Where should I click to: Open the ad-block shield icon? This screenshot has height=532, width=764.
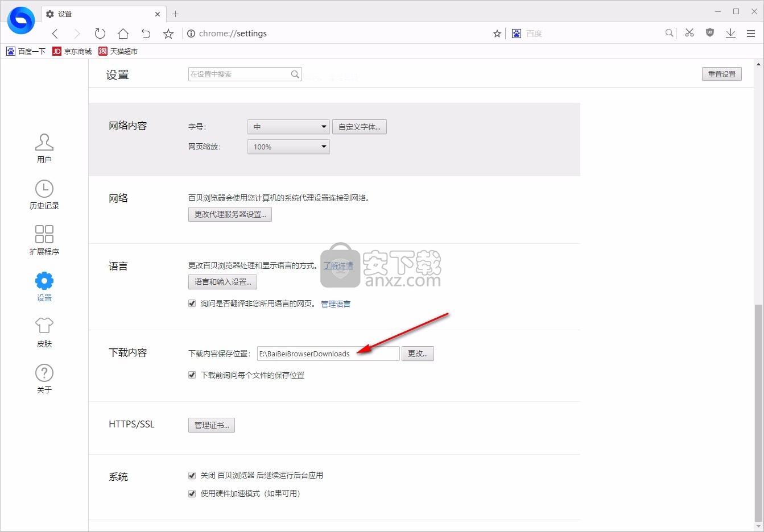tap(710, 32)
